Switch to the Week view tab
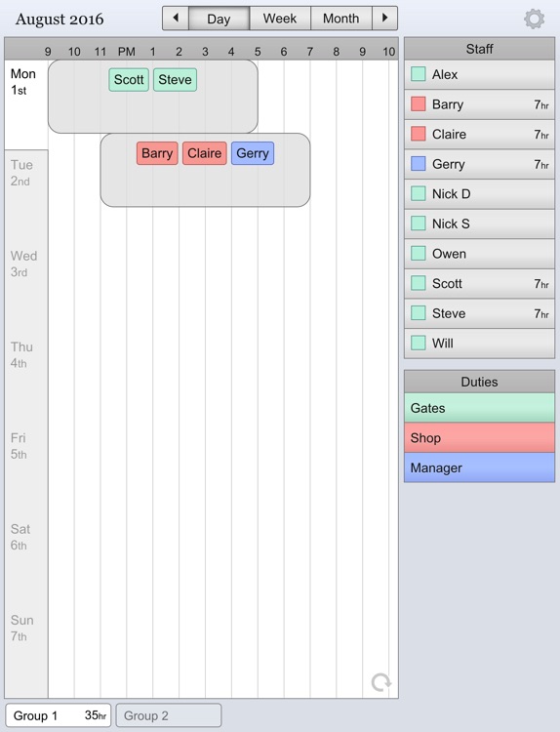This screenshot has height=732, width=560. (280, 19)
